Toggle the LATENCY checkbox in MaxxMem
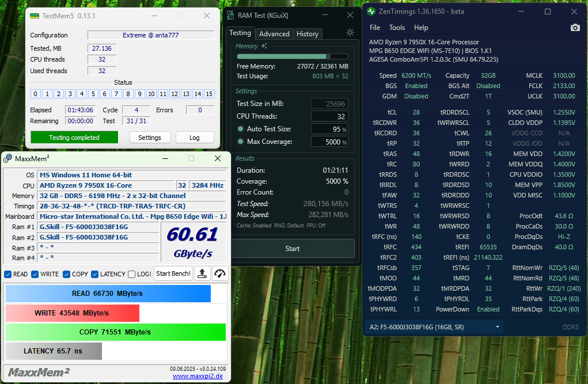This screenshot has width=588, height=384. point(94,274)
